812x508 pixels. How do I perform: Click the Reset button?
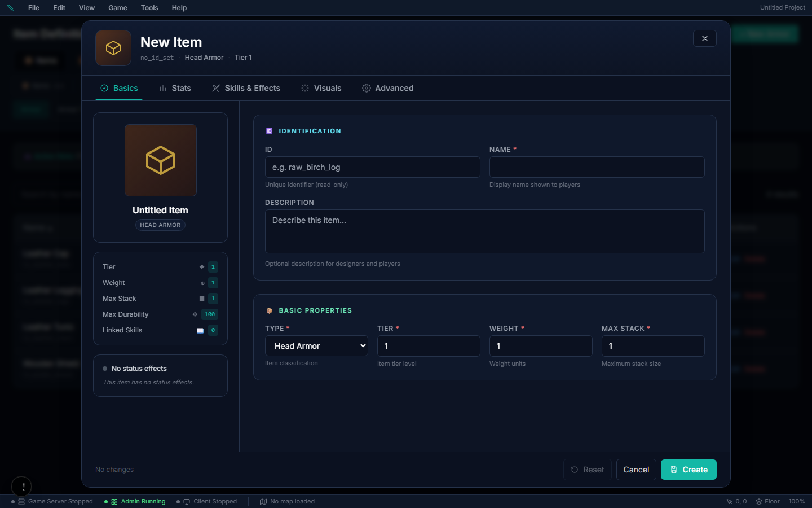pos(588,470)
